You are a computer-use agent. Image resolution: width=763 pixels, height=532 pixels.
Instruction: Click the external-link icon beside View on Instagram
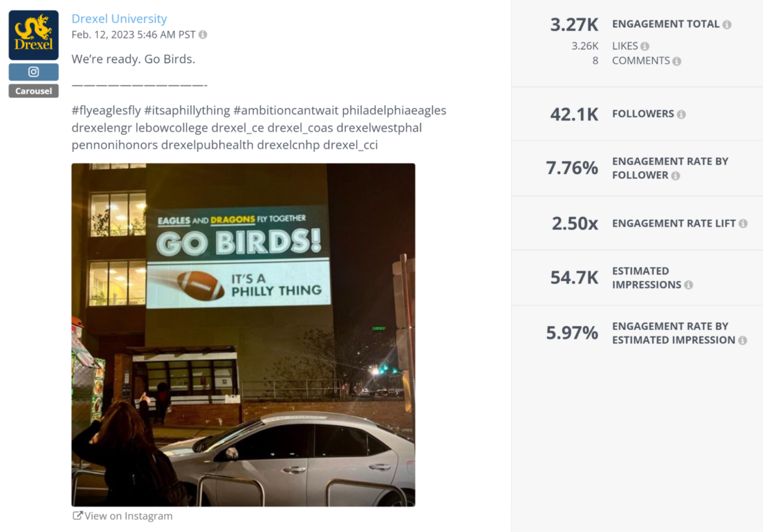77,515
